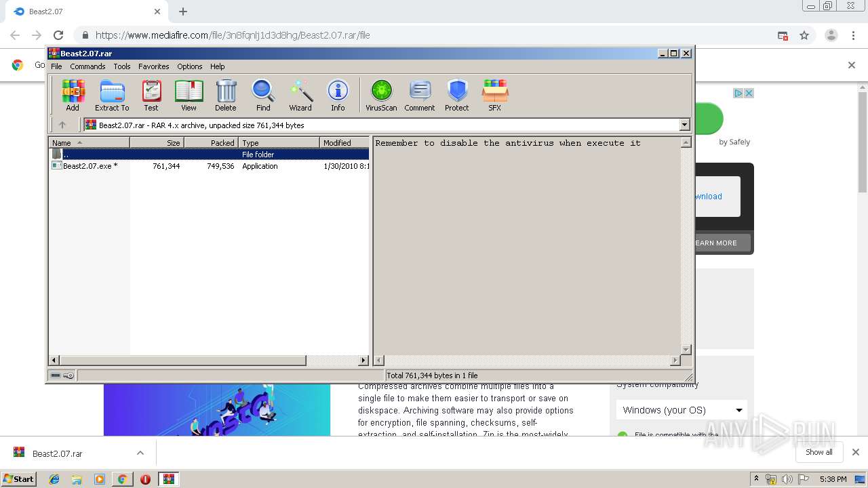
Task: Click the Chrome address bar URL
Action: pos(233,35)
